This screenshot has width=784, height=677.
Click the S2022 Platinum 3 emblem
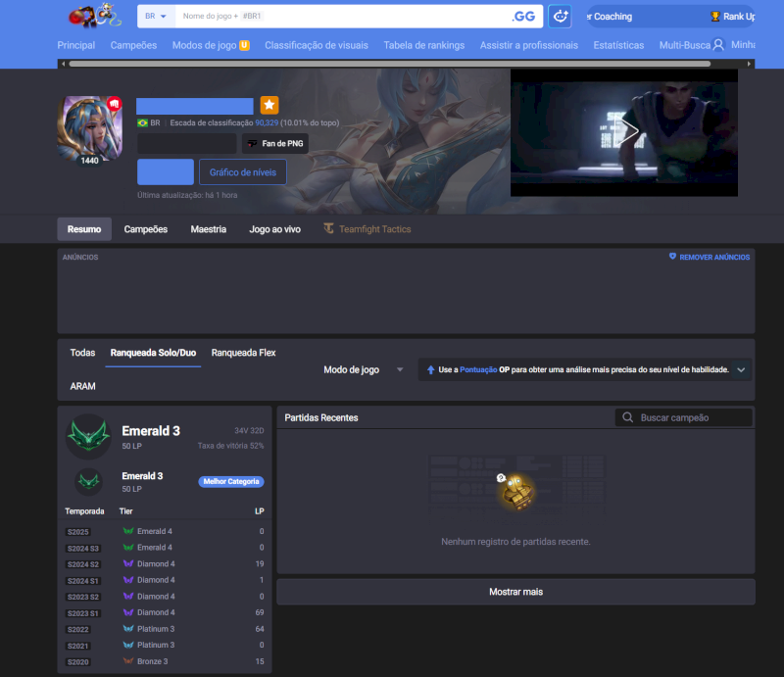click(x=128, y=628)
